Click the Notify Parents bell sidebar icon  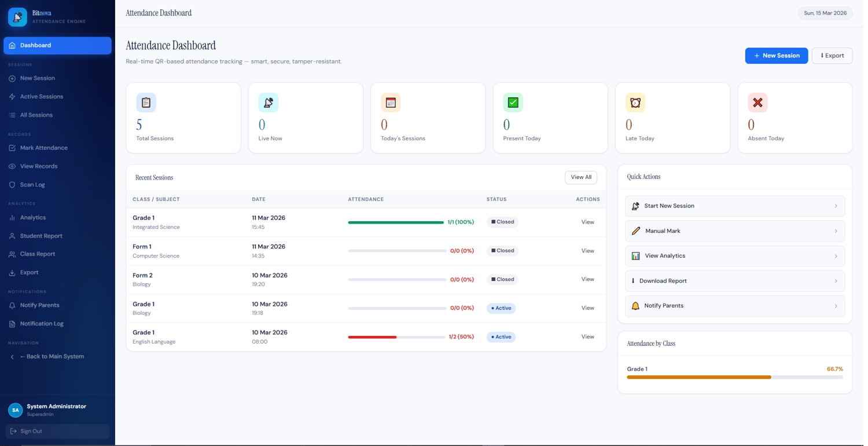[12, 305]
